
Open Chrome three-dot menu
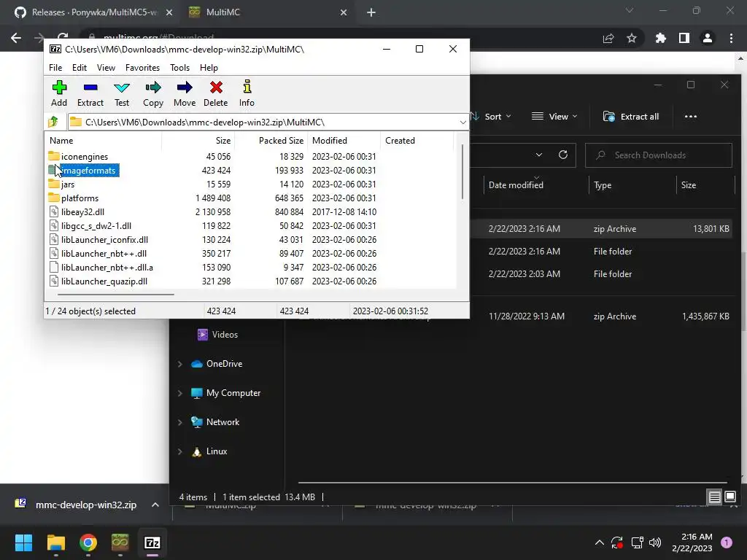click(731, 38)
